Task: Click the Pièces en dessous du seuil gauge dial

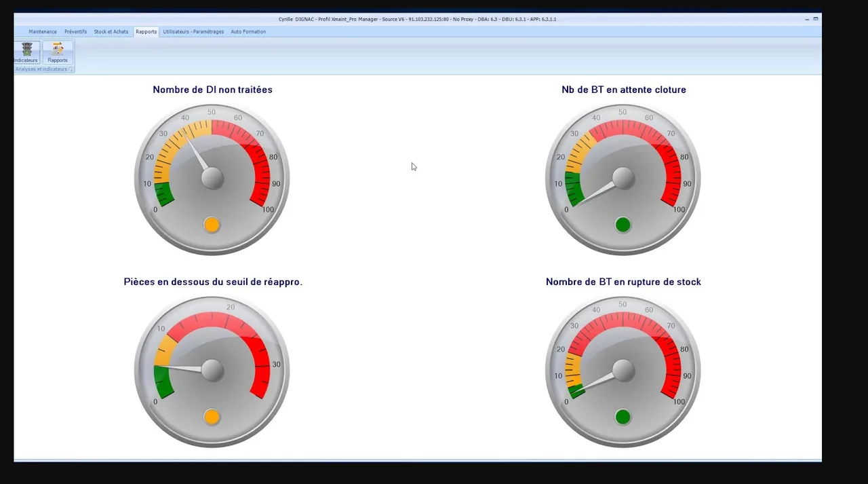Action: (x=212, y=371)
